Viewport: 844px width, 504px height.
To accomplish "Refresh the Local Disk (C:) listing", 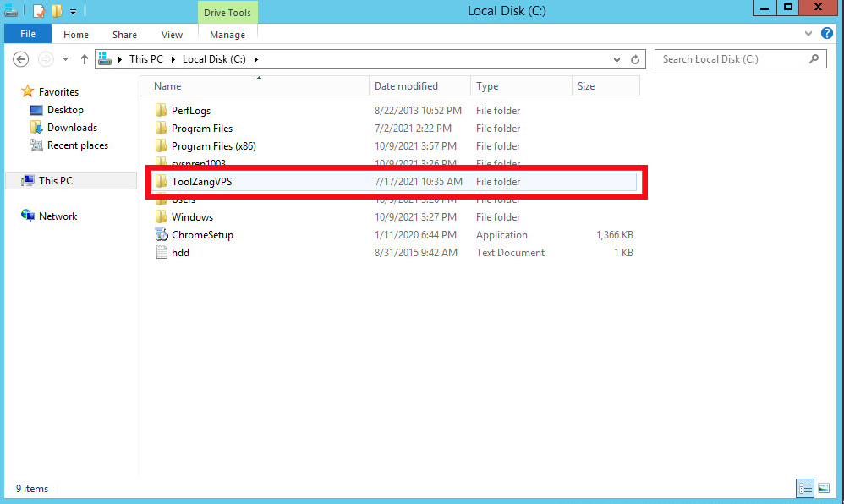I will pyautogui.click(x=636, y=59).
